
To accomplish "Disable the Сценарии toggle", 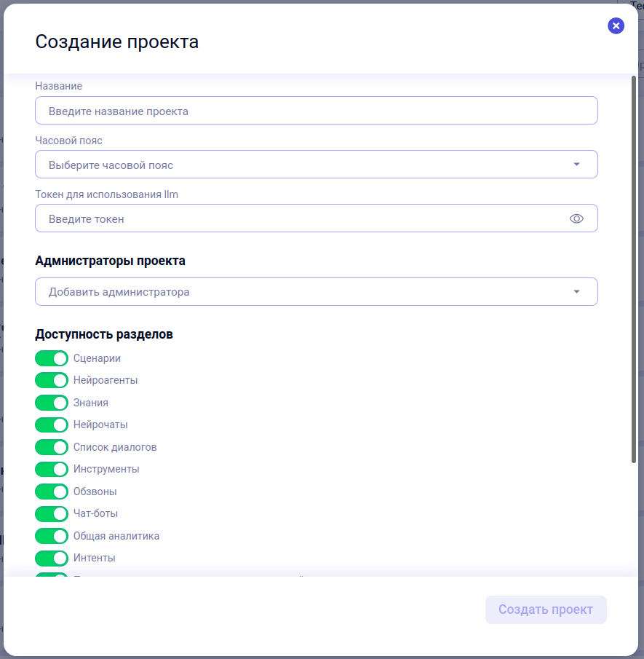I will point(52,358).
